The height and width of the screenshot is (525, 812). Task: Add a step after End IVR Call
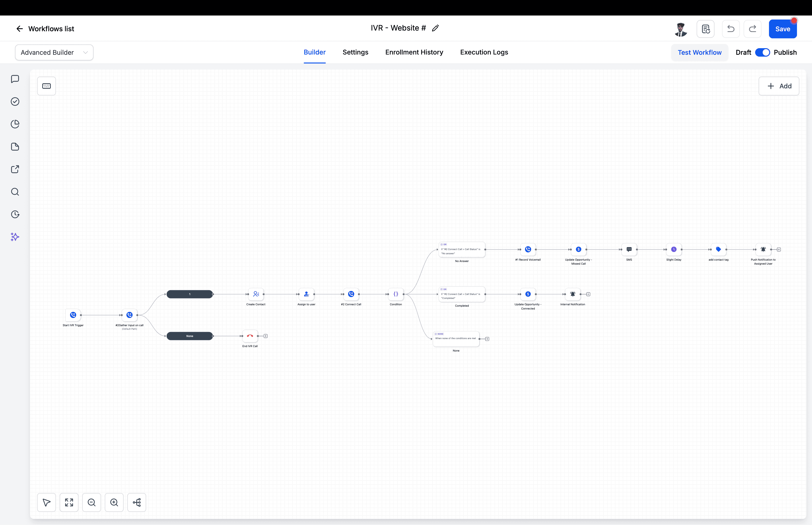click(266, 336)
